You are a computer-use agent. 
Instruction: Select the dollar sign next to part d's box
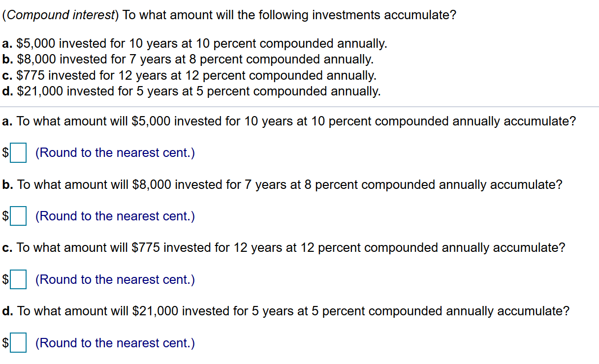pos(5,343)
